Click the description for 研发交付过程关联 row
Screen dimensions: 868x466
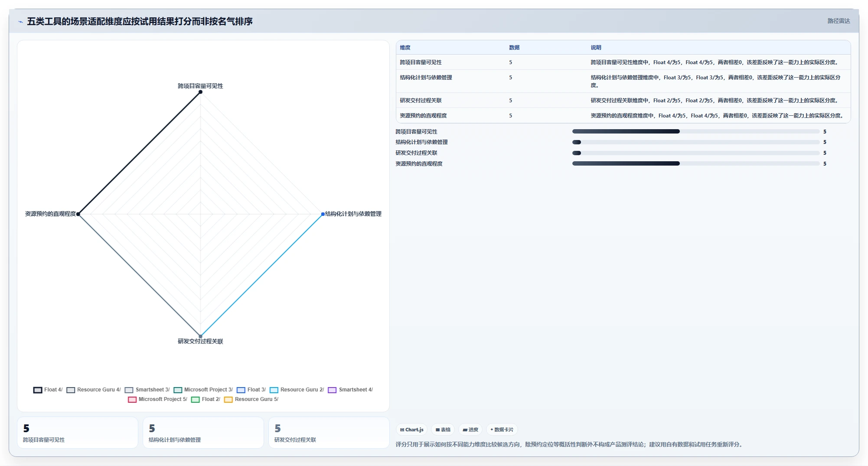click(715, 101)
